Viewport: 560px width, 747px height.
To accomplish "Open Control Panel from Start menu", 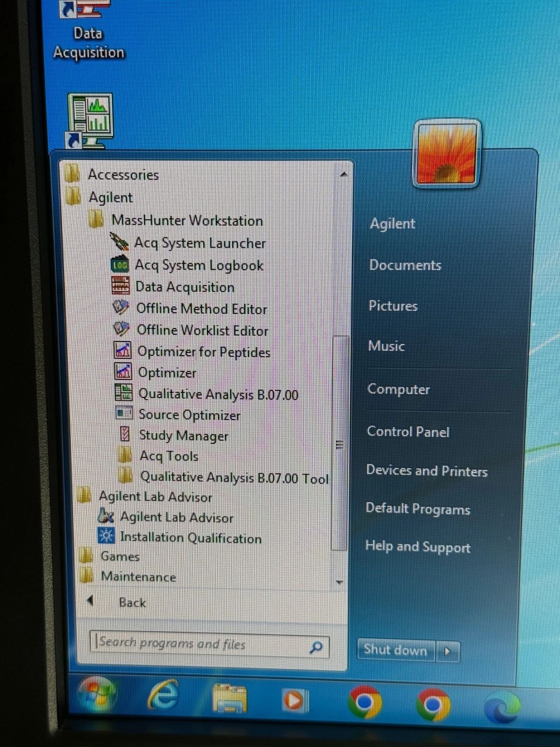I will [x=408, y=432].
